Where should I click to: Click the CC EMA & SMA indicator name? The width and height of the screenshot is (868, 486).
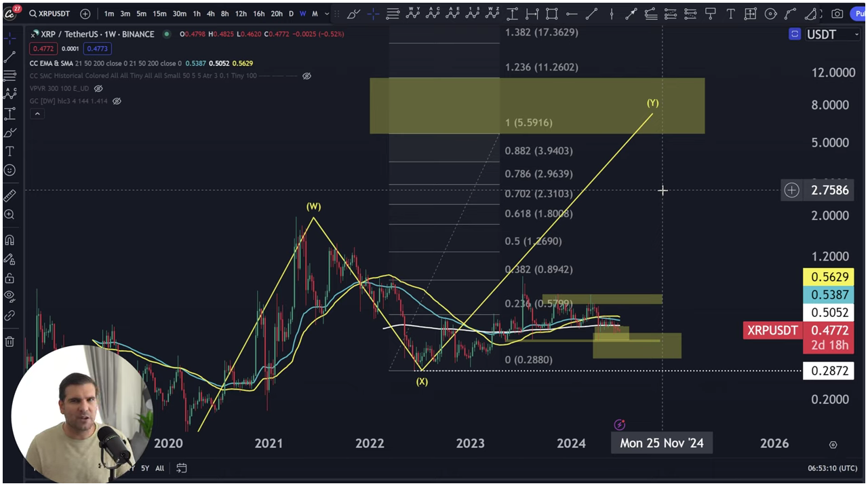52,63
